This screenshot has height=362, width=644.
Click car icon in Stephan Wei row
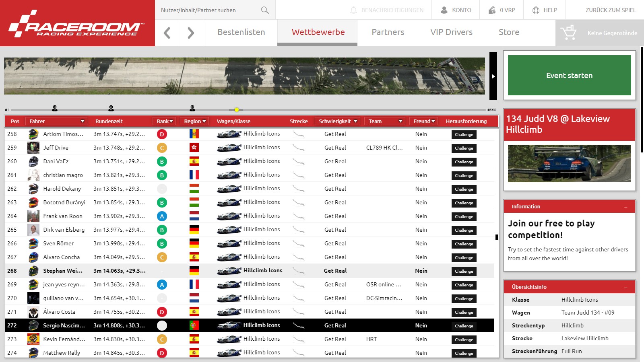(x=229, y=271)
